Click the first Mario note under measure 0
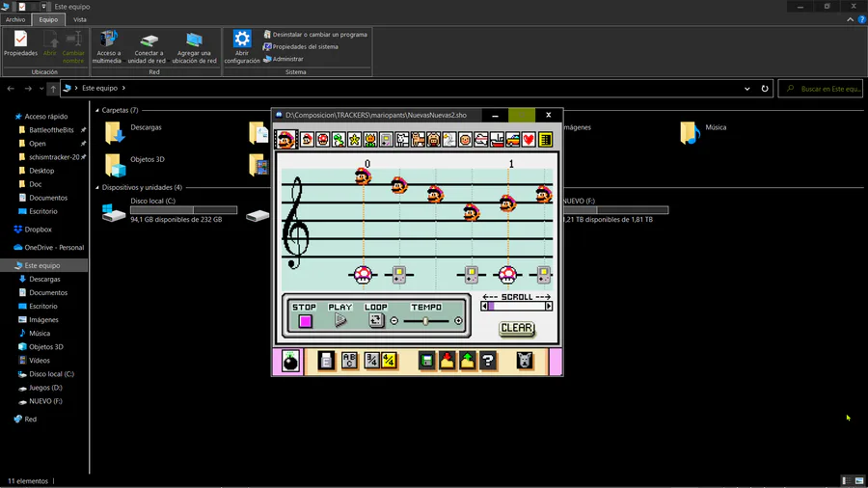 (x=364, y=176)
